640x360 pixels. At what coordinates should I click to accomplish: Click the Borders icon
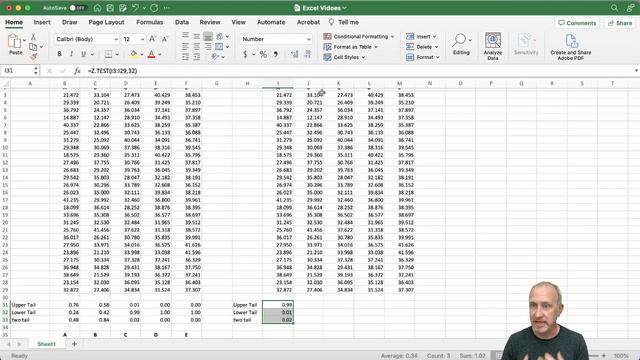(x=108, y=54)
